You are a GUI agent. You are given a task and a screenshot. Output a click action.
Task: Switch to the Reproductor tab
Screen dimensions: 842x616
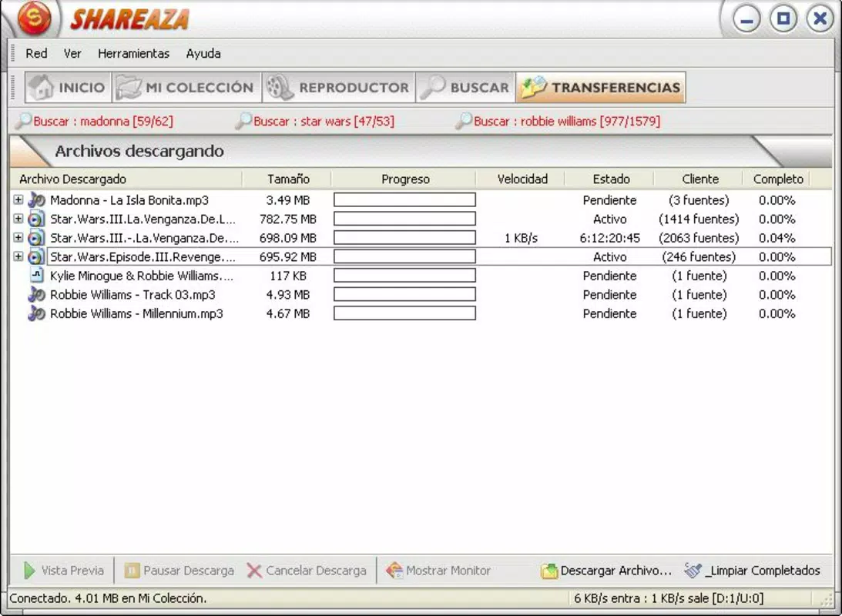coord(338,87)
